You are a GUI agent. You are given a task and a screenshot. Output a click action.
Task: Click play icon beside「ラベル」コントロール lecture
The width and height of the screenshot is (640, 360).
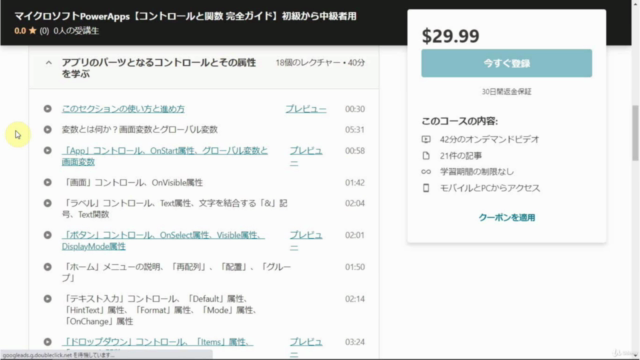pyautogui.click(x=48, y=203)
